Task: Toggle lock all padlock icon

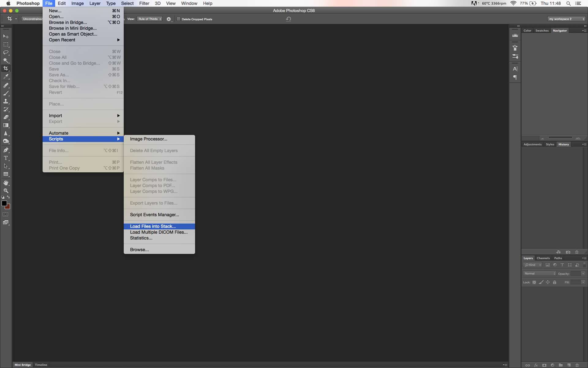Action: [x=555, y=282]
